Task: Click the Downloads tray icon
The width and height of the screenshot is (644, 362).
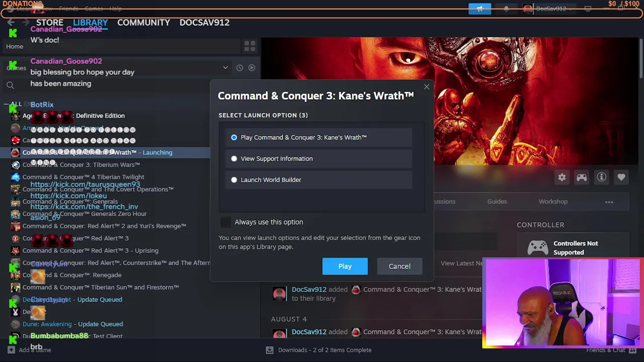Action: click(x=270, y=350)
